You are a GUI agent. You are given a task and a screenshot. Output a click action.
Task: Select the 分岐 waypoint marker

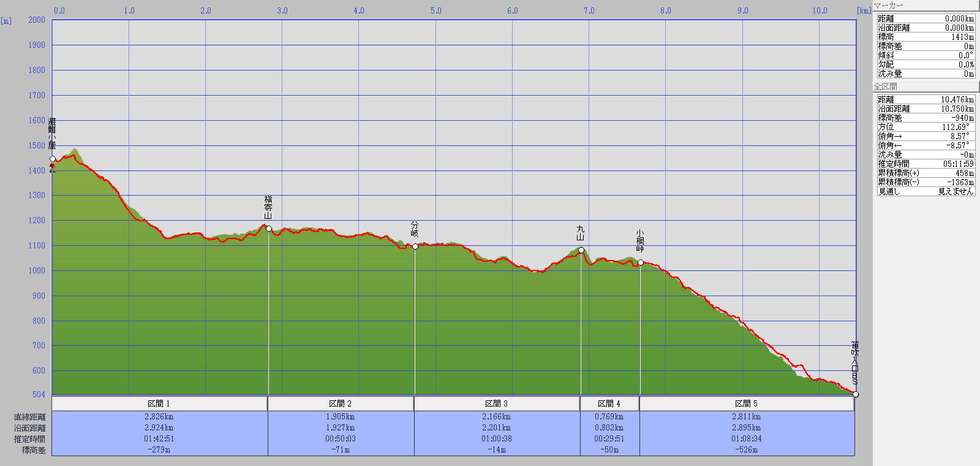coord(415,246)
